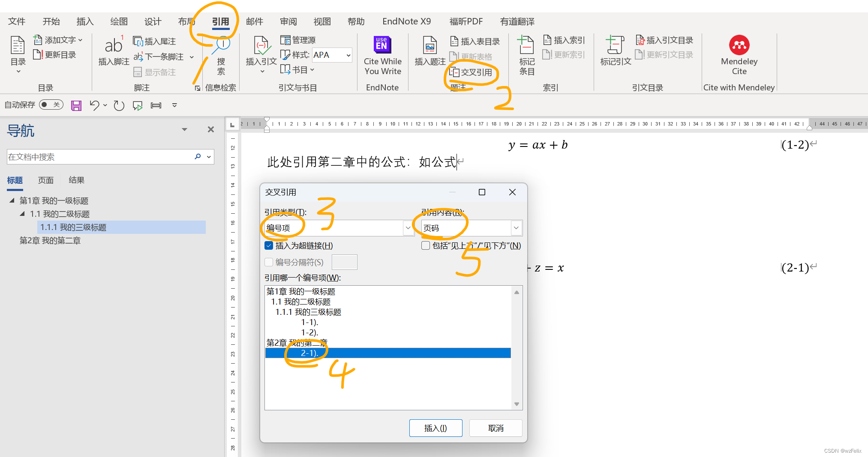Open 管理源 source manager
The height and width of the screenshot is (457, 868).
298,40
